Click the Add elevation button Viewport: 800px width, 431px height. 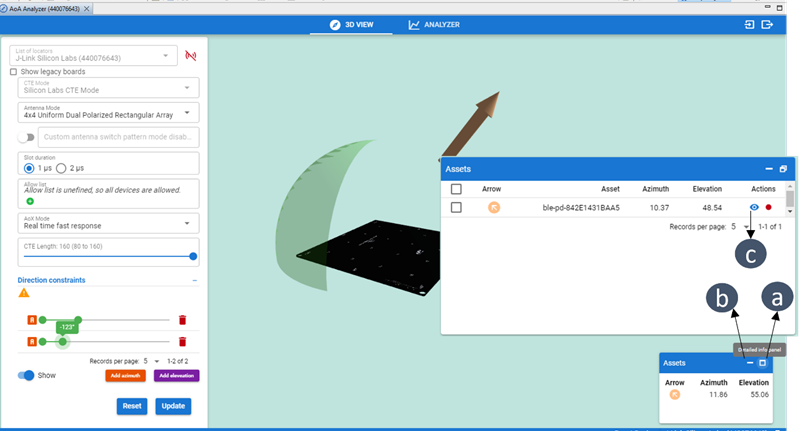point(177,375)
